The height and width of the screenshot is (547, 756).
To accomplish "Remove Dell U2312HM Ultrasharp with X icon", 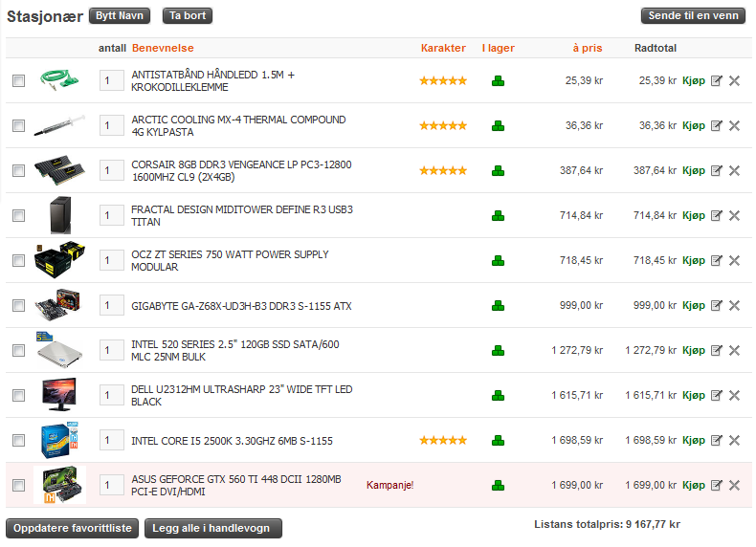I will pos(734,395).
